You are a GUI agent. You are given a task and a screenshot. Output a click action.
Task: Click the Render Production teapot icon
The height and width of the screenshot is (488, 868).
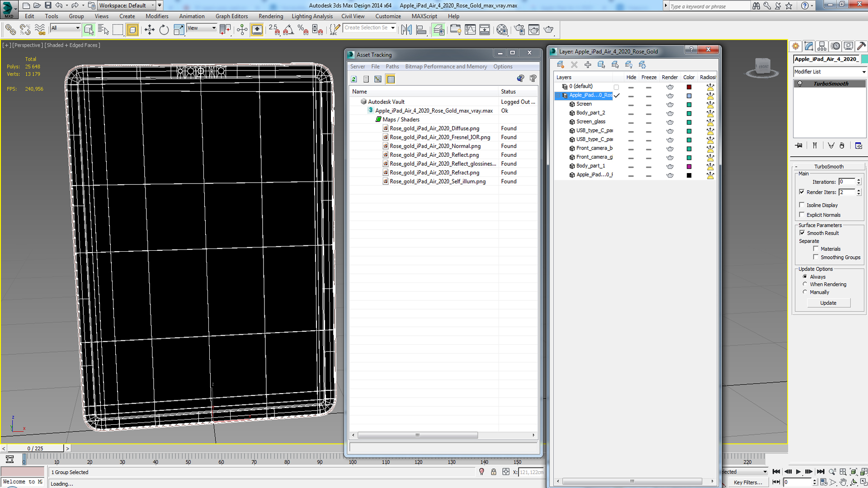[548, 30]
